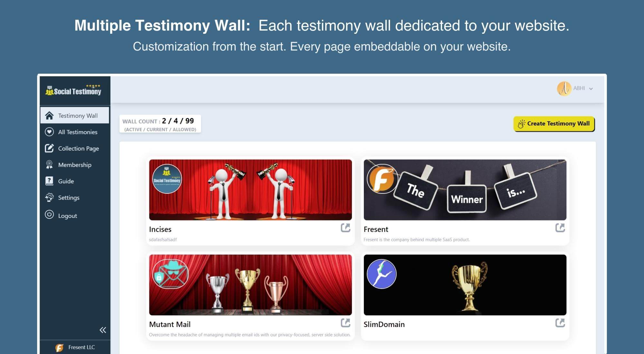
Task: Click the Settings sidebar icon
Action: point(49,198)
